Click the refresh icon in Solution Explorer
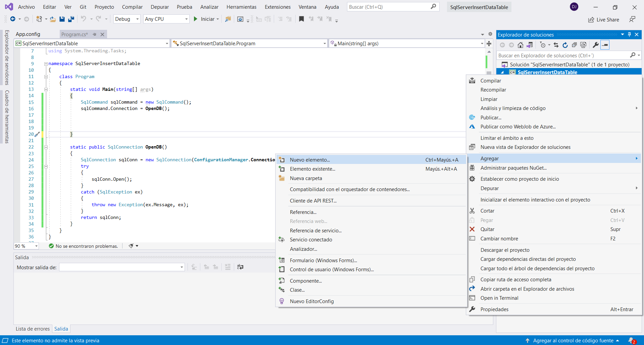644x345 pixels. point(565,45)
